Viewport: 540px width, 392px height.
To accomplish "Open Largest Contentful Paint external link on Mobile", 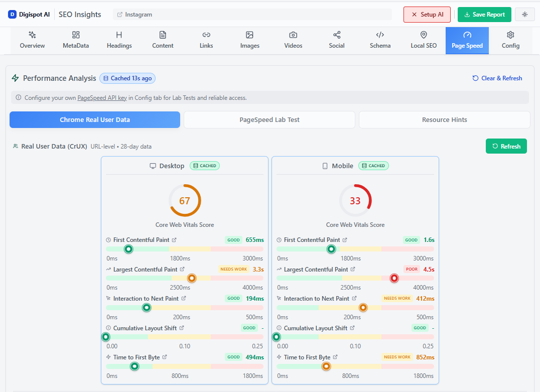I will [353, 269].
